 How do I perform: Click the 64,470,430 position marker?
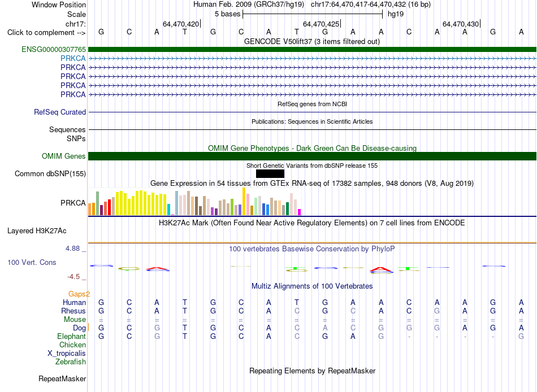(461, 24)
